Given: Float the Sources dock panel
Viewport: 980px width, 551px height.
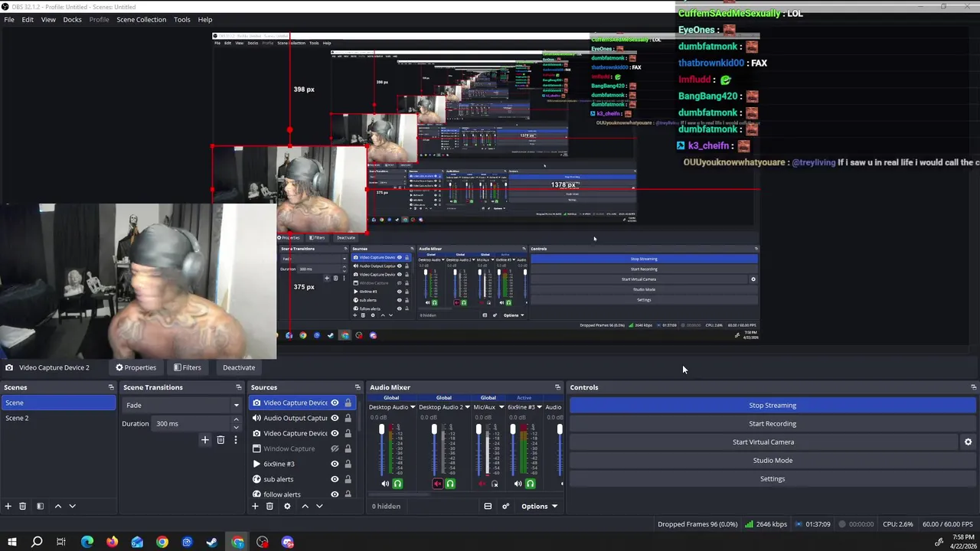Looking at the screenshot, I should click(x=357, y=387).
